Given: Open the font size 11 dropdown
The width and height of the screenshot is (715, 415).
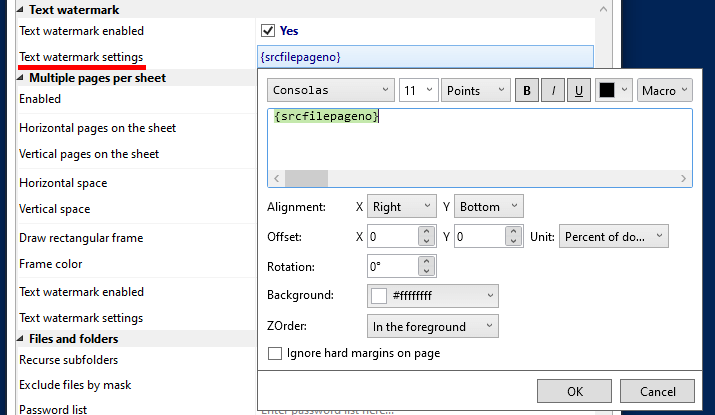Looking at the screenshot, I should (x=419, y=90).
